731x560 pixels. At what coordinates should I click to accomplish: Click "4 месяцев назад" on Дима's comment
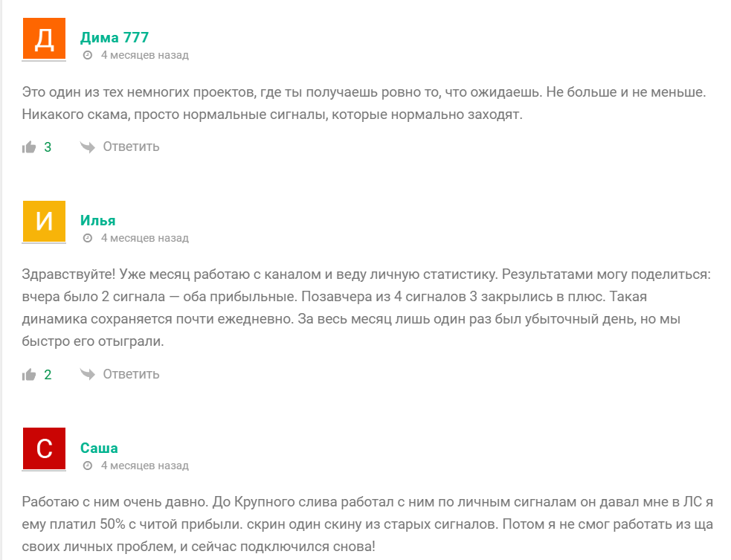(144, 56)
